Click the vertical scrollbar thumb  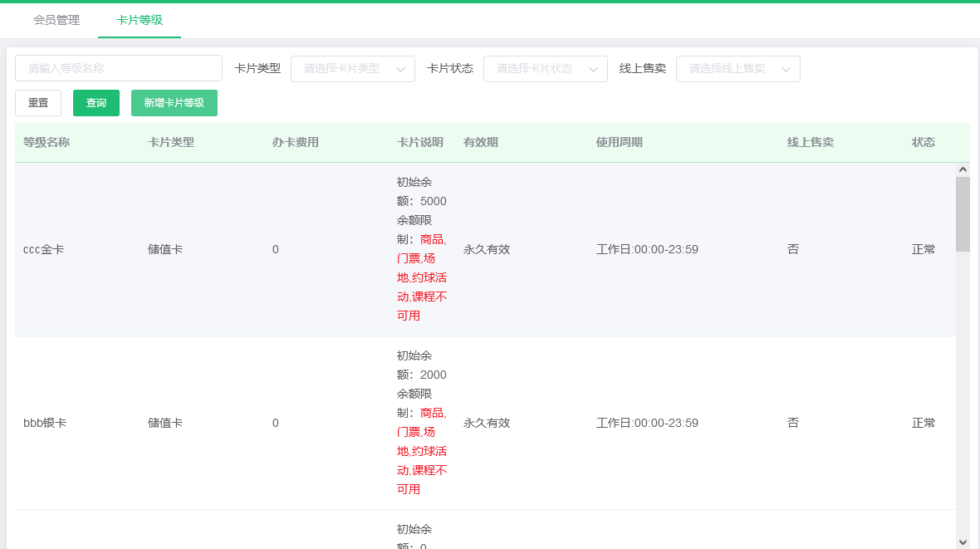(x=963, y=212)
